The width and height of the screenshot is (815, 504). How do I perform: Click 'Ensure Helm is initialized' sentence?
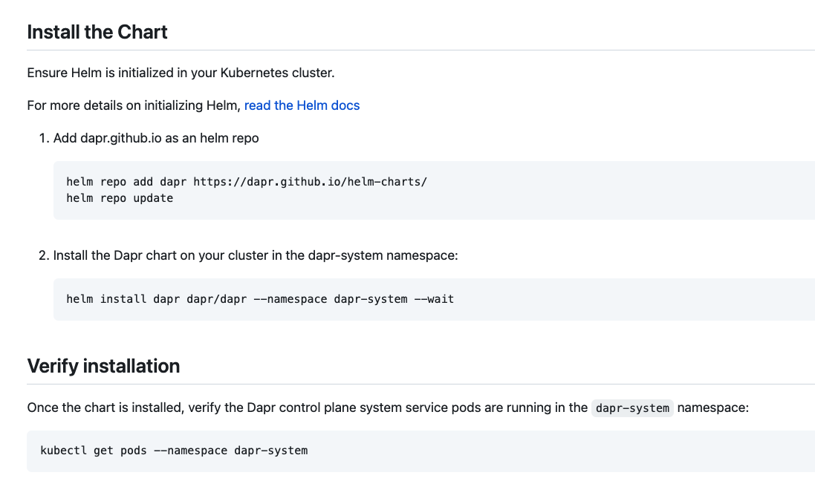[x=181, y=73]
